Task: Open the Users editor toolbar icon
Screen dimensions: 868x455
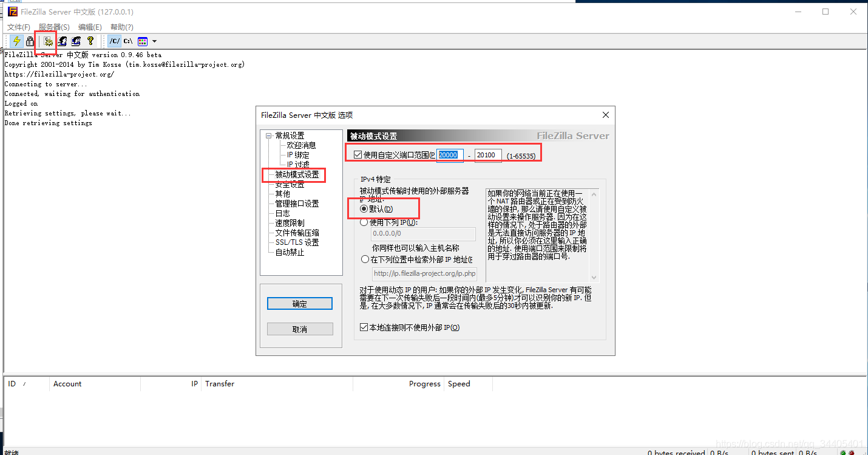Action: pos(62,41)
